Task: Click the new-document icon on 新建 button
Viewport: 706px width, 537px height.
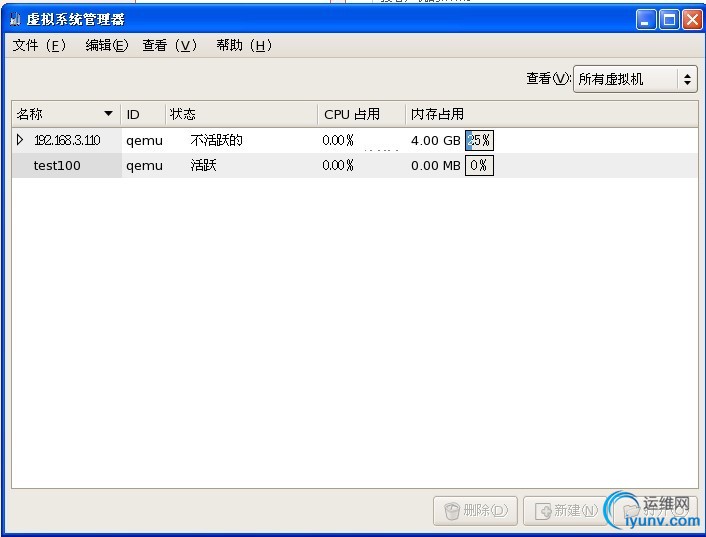Action: tap(543, 511)
